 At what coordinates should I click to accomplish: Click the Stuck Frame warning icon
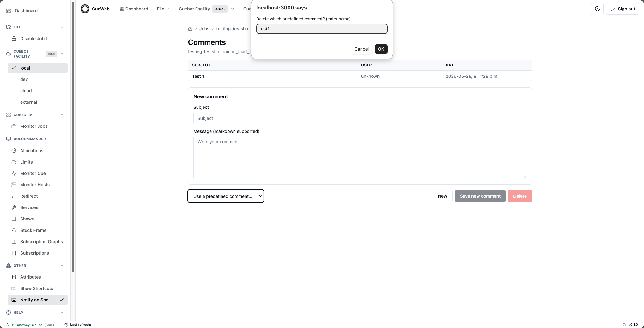click(x=14, y=230)
